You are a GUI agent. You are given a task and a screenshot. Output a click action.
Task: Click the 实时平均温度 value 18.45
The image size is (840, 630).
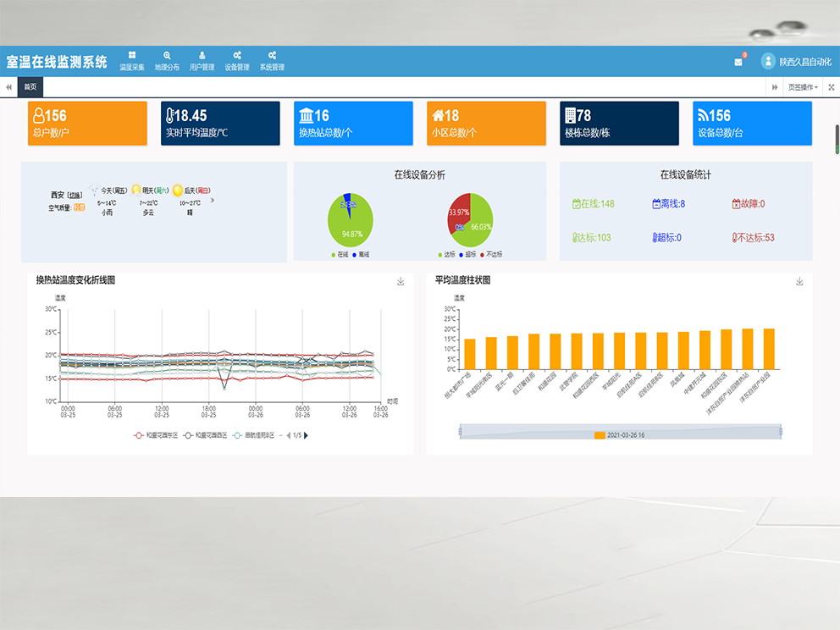(191, 116)
